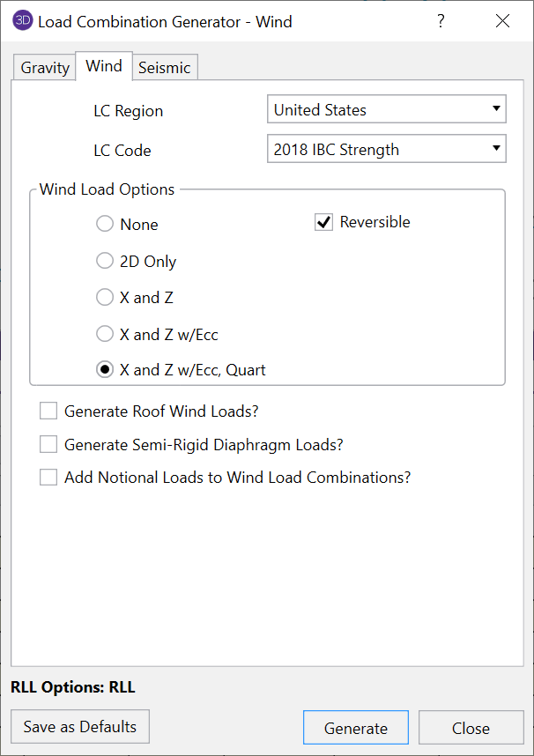Screen dimensions: 534x756
Task: Select the X and Z option
Action: (105, 298)
